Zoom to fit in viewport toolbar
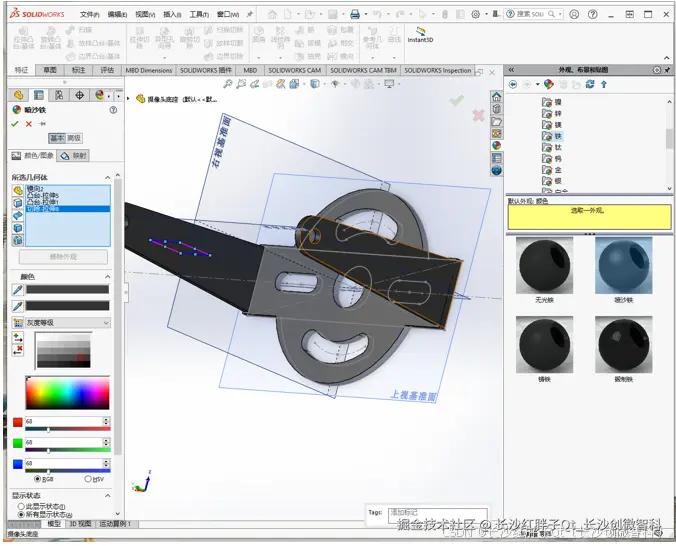 [228, 84]
